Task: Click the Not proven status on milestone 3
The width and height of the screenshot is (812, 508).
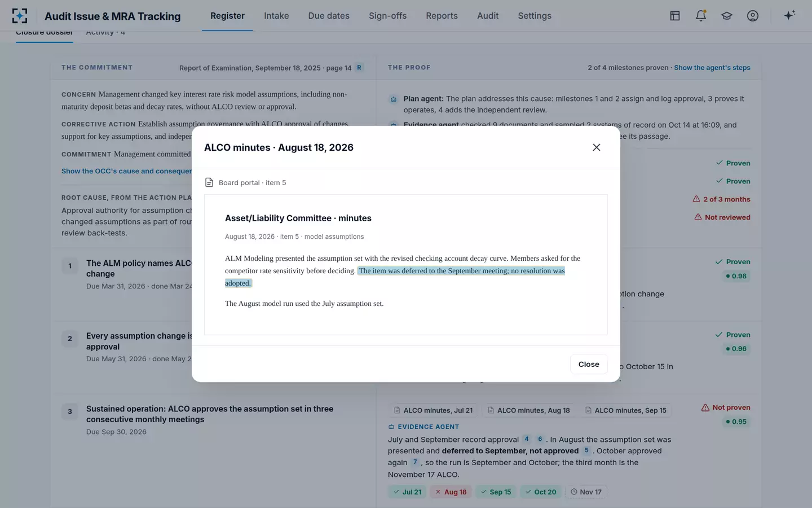Action: pos(726,408)
